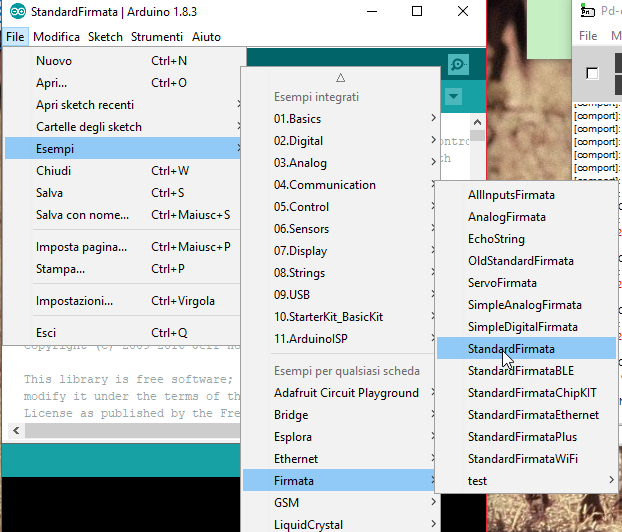Open the Sketch menu
The image size is (622, 532).
tap(105, 37)
